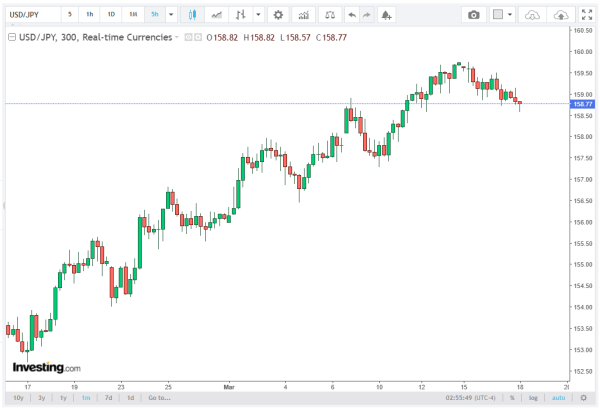The image size is (600, 409).
Task: Undo the last chart action
Action: point(350,15)
